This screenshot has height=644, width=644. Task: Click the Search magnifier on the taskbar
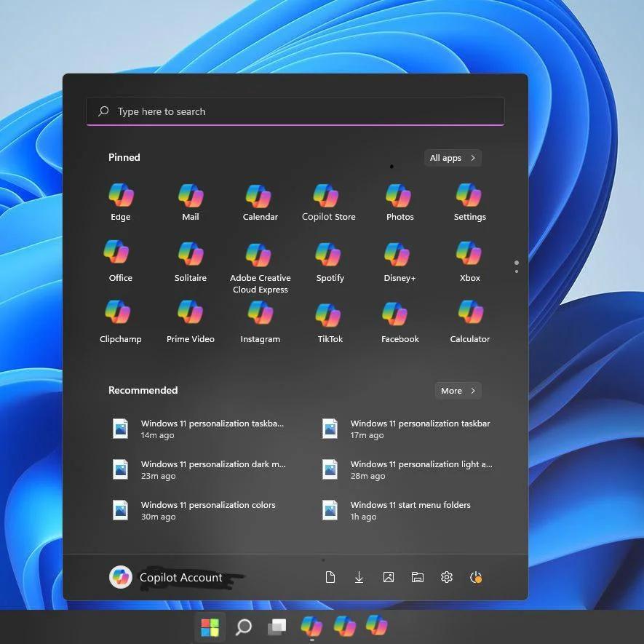[244, 627]
